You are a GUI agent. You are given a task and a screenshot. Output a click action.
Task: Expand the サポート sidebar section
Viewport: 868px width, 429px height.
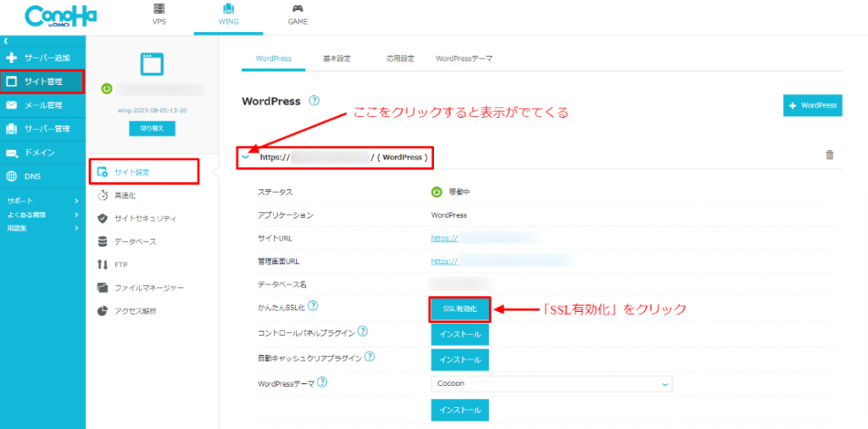pyautogui.click(x=42, y=200)
